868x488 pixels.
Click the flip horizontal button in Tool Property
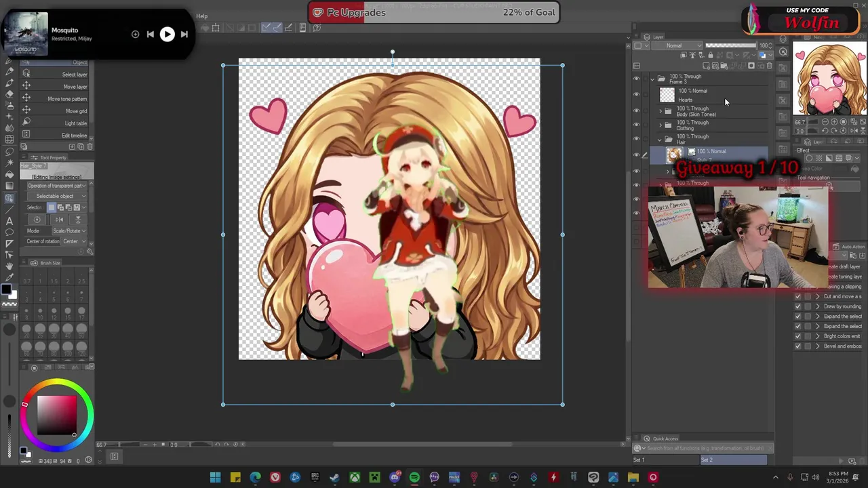[x=59, y=220]
